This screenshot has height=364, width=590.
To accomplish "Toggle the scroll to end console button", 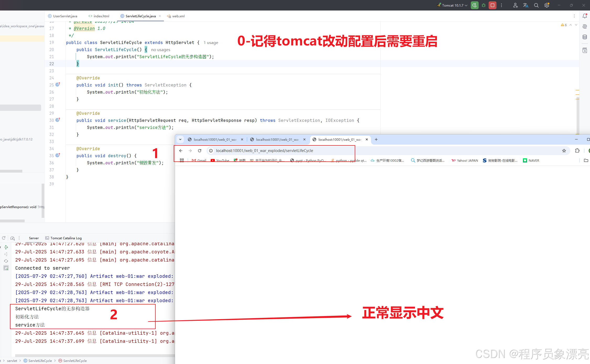I will 6,268.
